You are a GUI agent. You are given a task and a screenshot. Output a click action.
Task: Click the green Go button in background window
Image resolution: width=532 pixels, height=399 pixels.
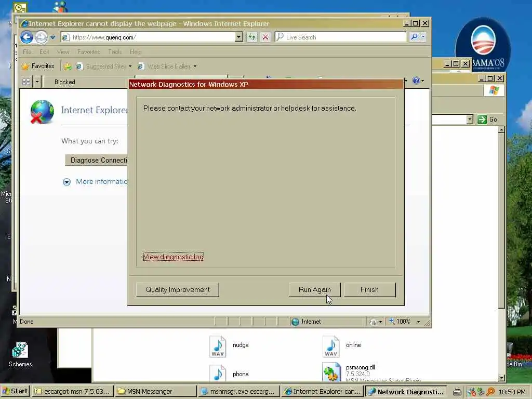(487, 119)
